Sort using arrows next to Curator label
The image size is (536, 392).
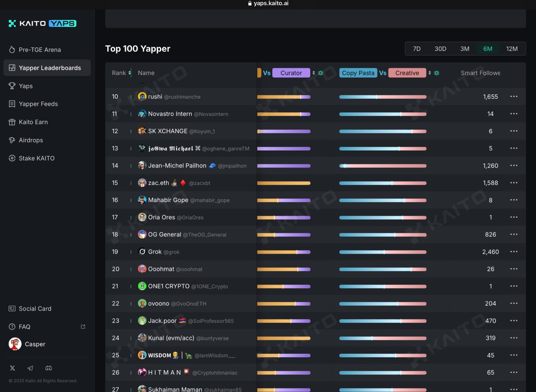pyautogui.click(x=314, y=73)
